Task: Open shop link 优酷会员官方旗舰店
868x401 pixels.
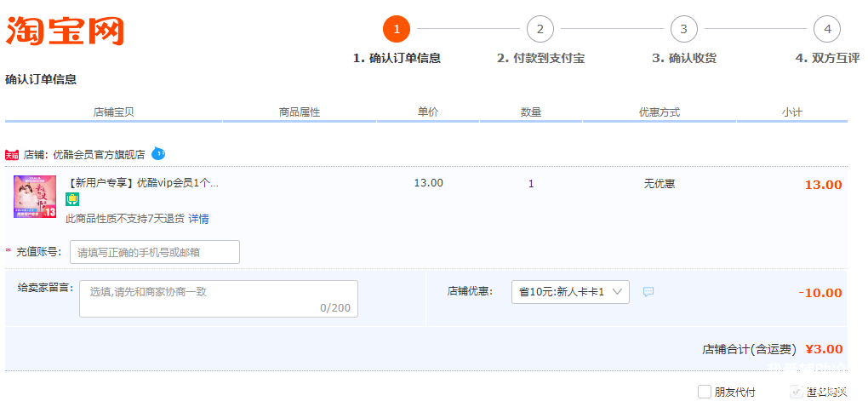Action: coord(99,155)
